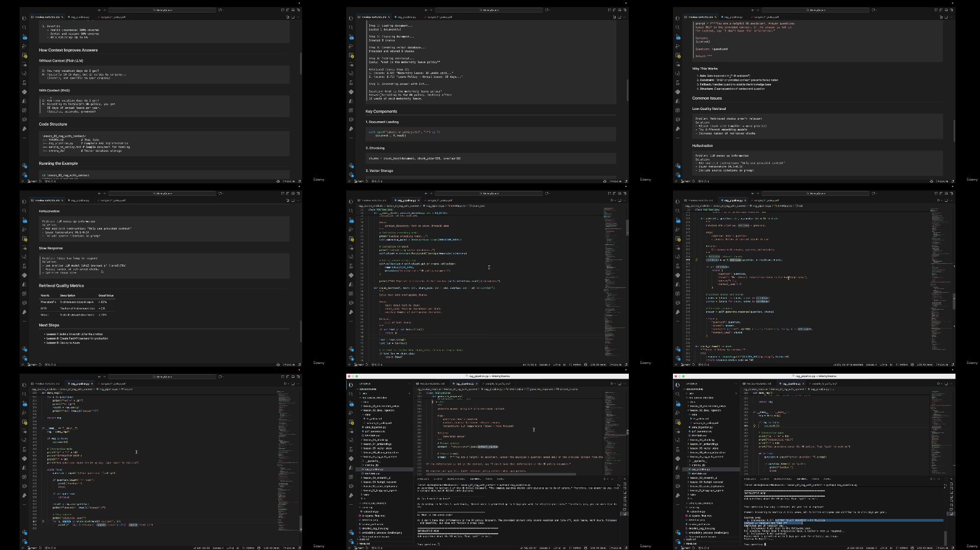This screenshot has height=550, width=980.
Task: Open Explorer icon in Retrieval Quality Metrics window
Action: (x=24, y=201)
